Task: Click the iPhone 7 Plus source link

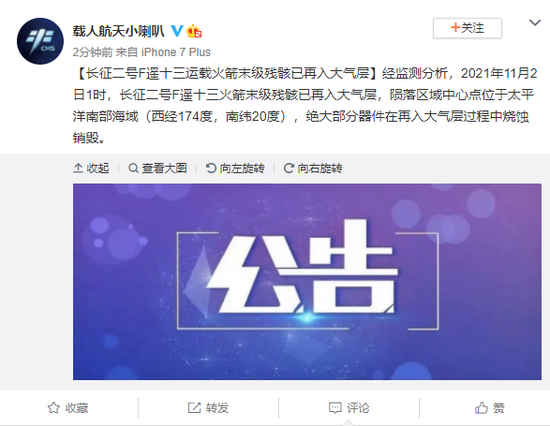Action: (176, 52)
